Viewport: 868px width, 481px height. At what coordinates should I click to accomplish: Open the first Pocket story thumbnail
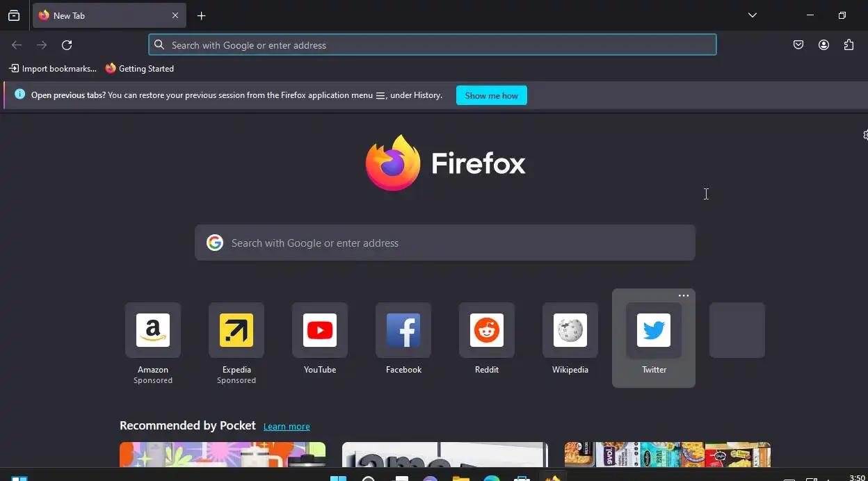(223, 455)
